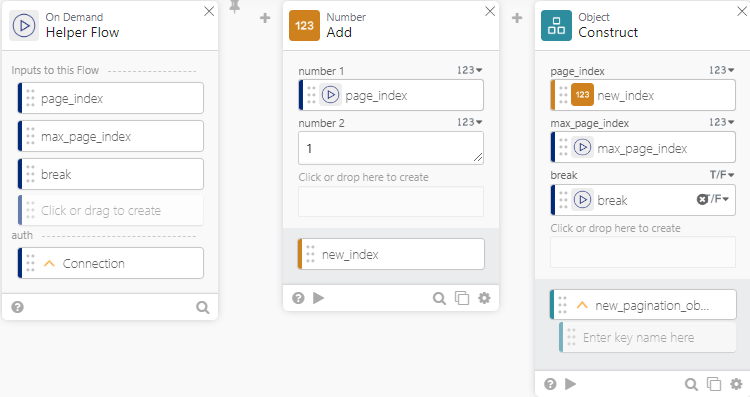Image resolution: width=750 pixels, height=397 pixels.
Task: Click plus icon between Add and Construct cards
Action: (x=517, y=18)
